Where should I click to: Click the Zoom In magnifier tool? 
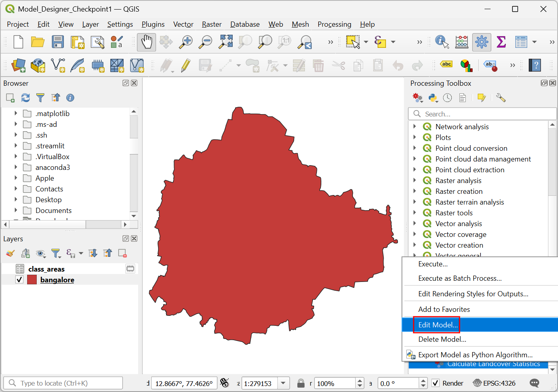(186, 42)
